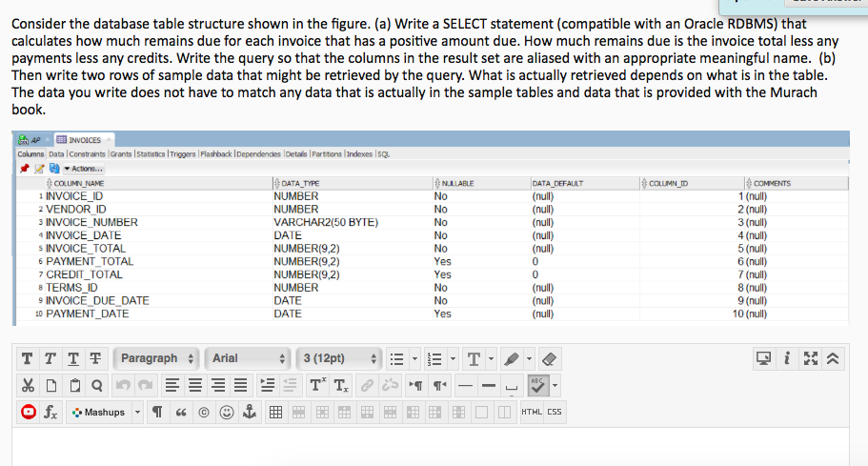Toggle strikethrough text formatting

(96, 358)
